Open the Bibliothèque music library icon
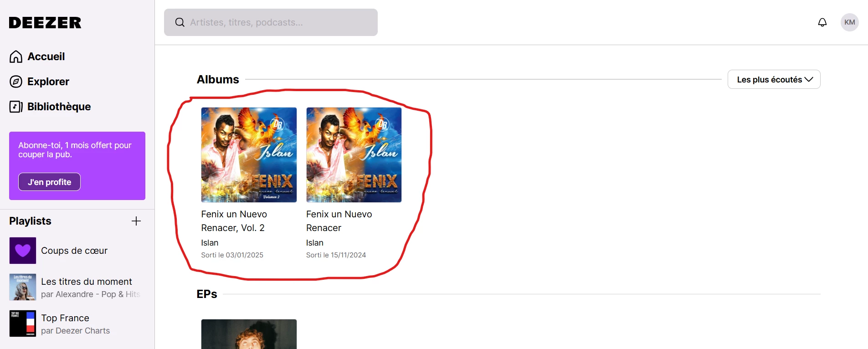The width and height of the screenshot is (868, 349). click(16, 107)
